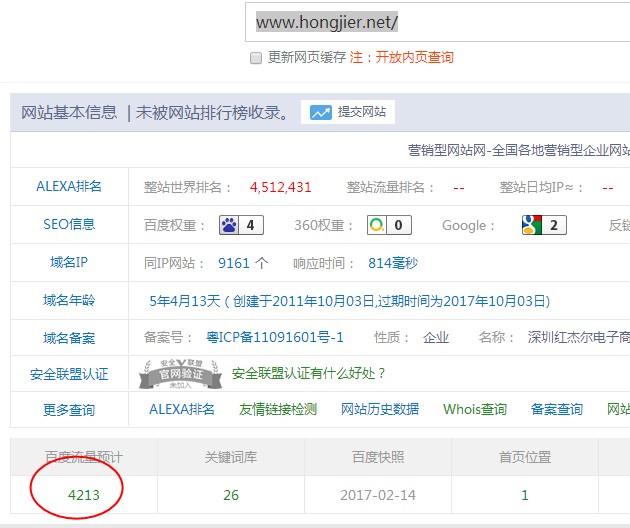The image size is (630, 528).
Task: Click the response time 814毫秒
Action: 393,263
